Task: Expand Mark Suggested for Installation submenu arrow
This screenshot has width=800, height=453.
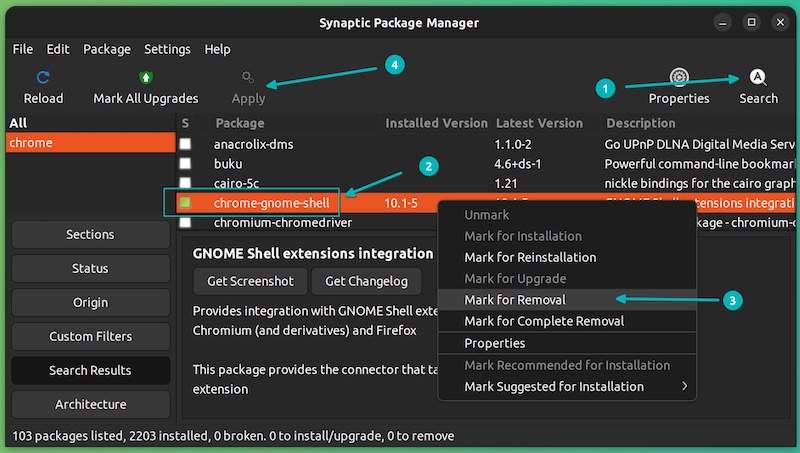Action: point(685,386)
